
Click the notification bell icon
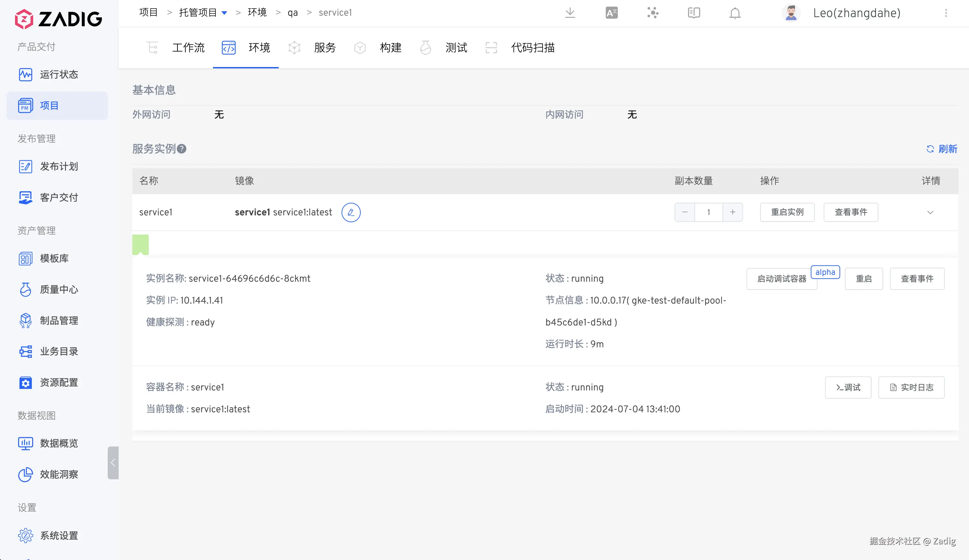735,13
